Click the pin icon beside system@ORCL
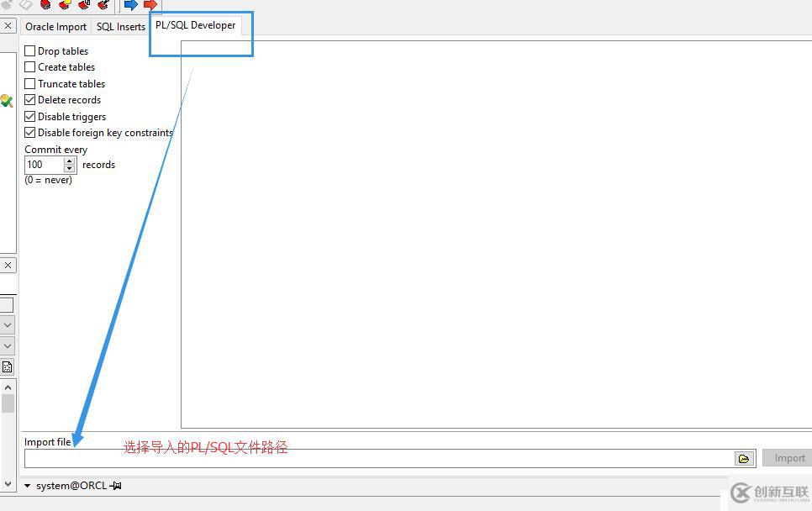Viewport: 812px width, 511px height. (115, 486)
